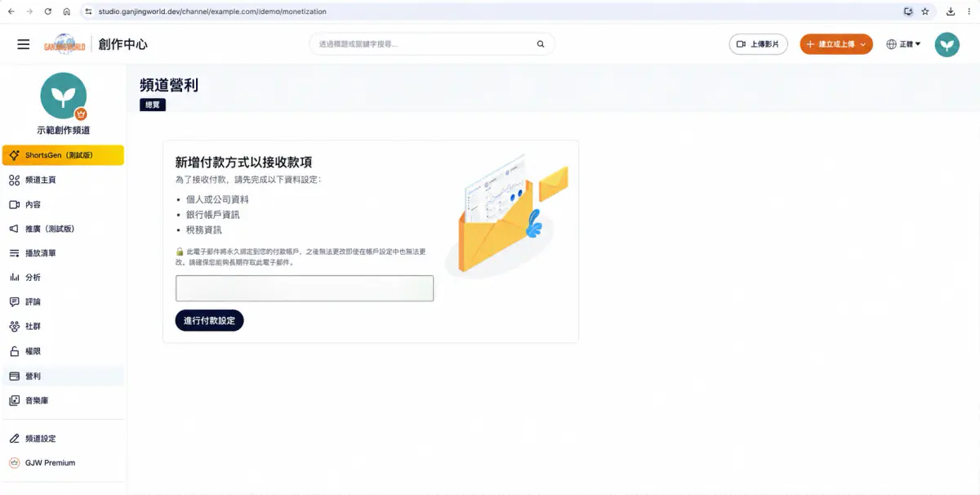Click the payment email input field
Viewport: 980px width, 495px height.
[305, 288]
